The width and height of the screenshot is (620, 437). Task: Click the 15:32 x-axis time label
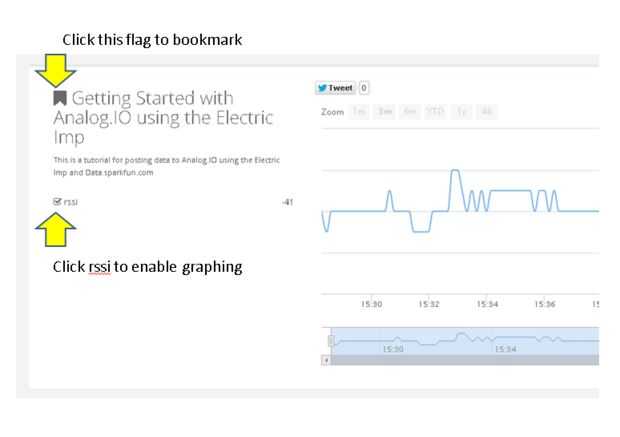[x=429, y=305]
